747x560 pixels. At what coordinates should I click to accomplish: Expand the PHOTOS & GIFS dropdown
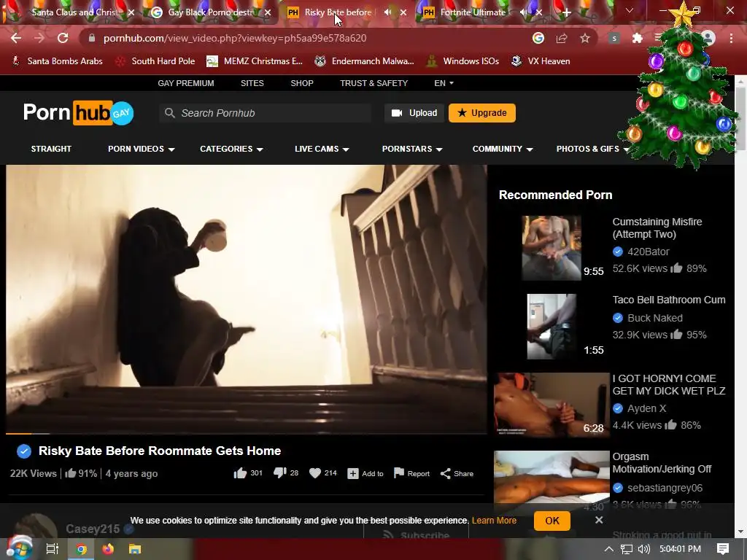(592, 149)
